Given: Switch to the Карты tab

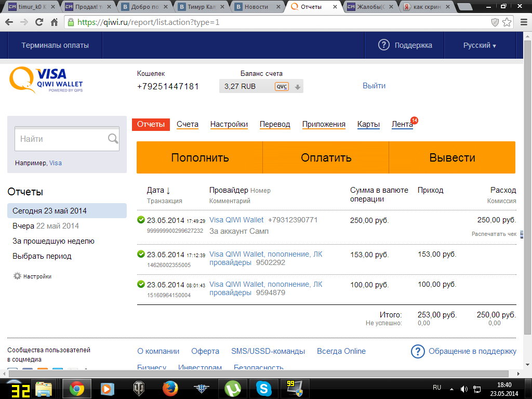Looking at the screenshot, I should point(368,125).
